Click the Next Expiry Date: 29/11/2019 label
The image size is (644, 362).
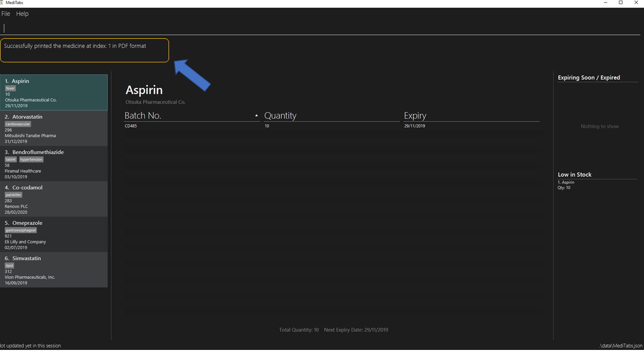[x=356, y=330]
